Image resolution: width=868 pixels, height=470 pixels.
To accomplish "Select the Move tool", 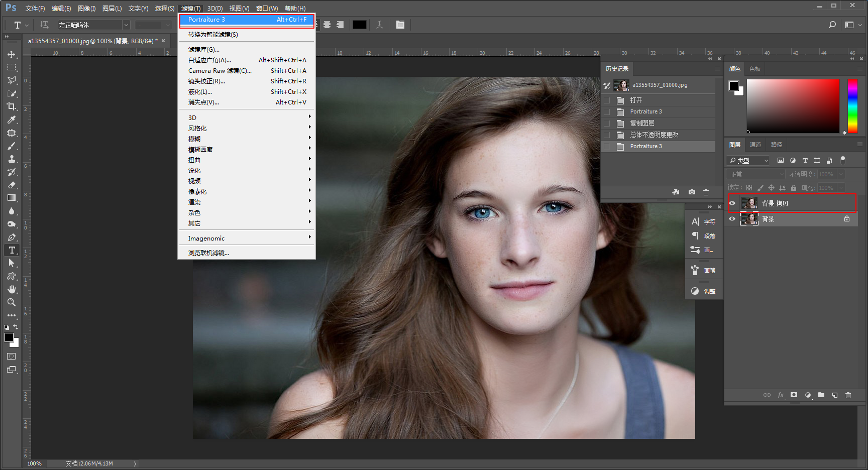I will pyautogui.click(x=12, y=54).
